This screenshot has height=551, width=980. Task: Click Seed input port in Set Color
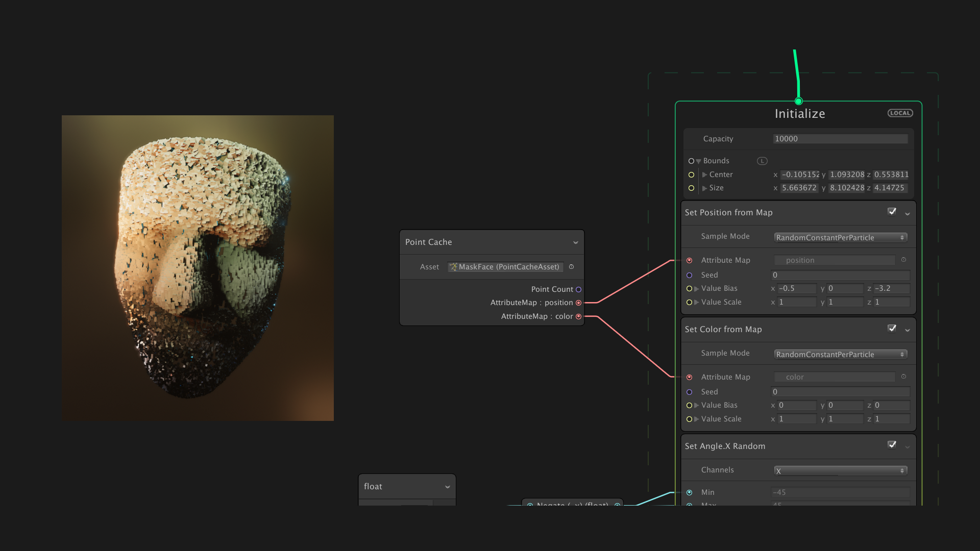coord(689,392)
